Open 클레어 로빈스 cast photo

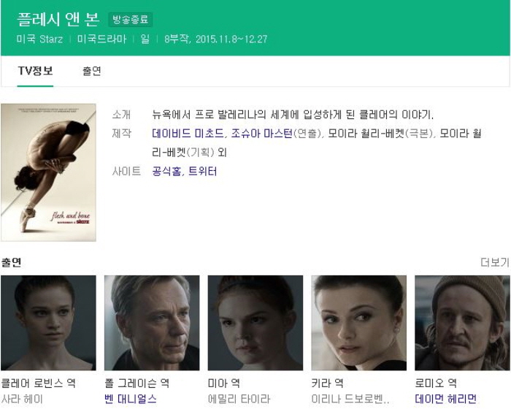click(49, 323)
